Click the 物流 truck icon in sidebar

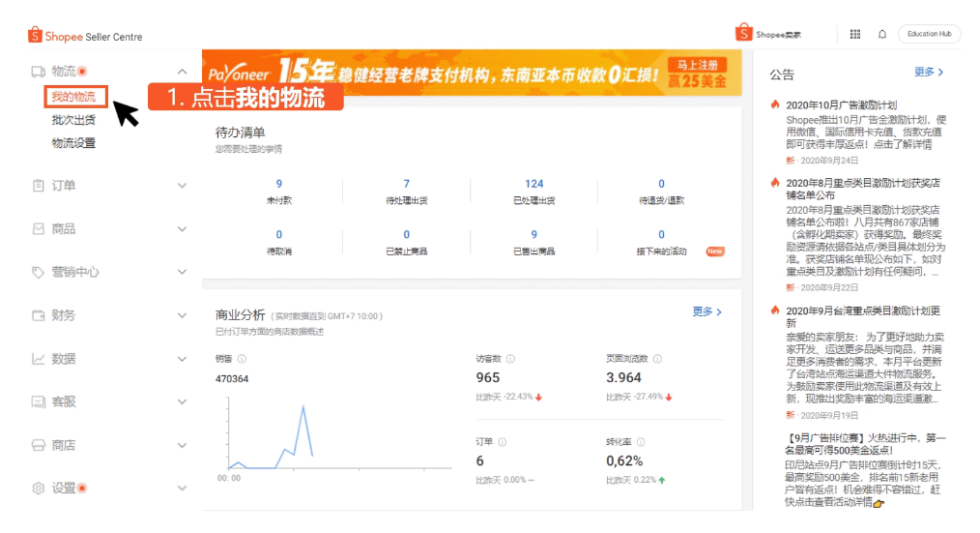38,72
